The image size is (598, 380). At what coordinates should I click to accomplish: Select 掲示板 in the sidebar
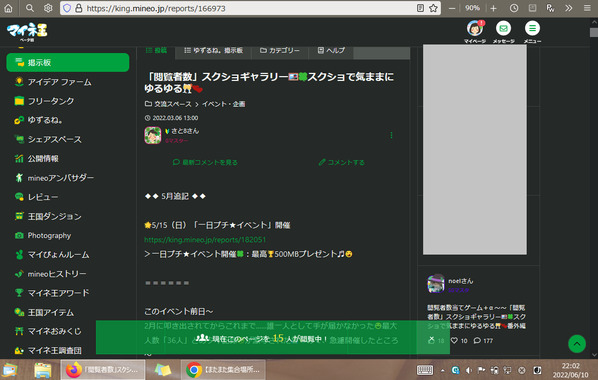click(68, 63)
